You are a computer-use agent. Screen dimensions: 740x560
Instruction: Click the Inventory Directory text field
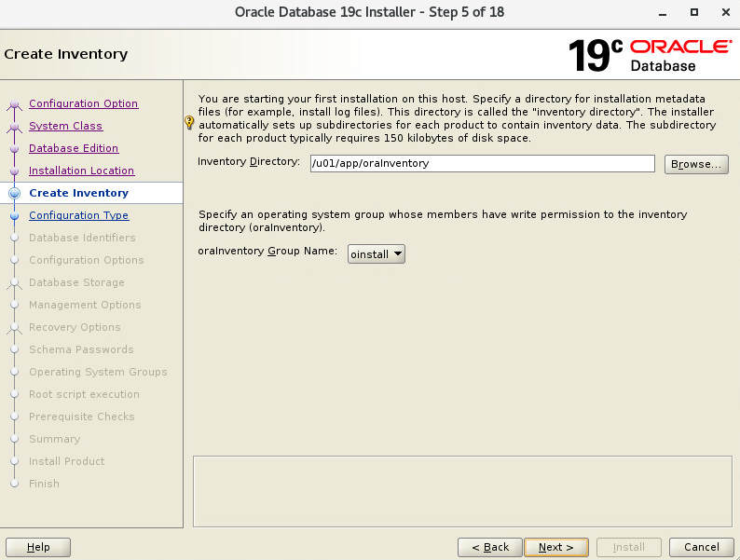483,163
